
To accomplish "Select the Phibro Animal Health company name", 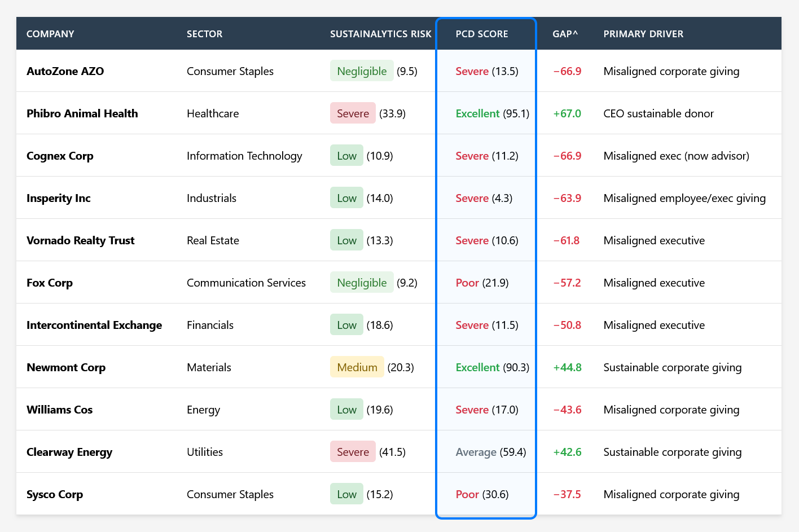I will click(82, 113).
